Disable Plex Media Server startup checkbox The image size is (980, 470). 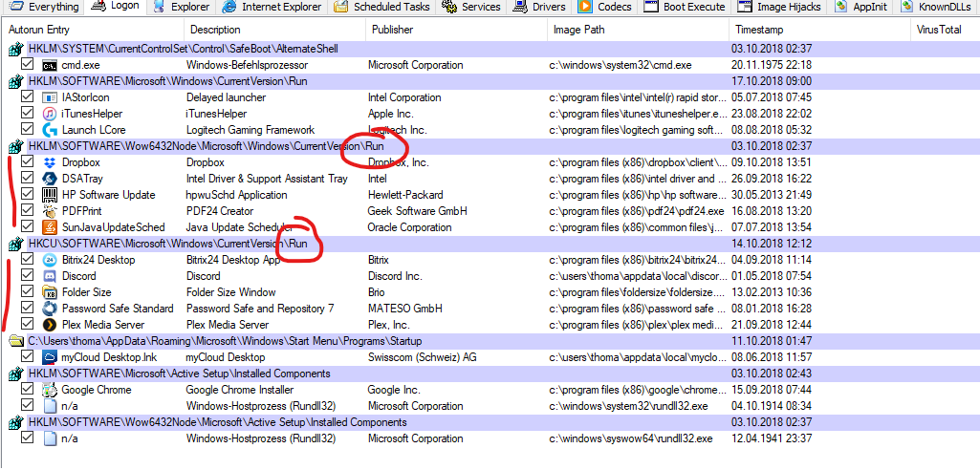[x=27, y=324]
